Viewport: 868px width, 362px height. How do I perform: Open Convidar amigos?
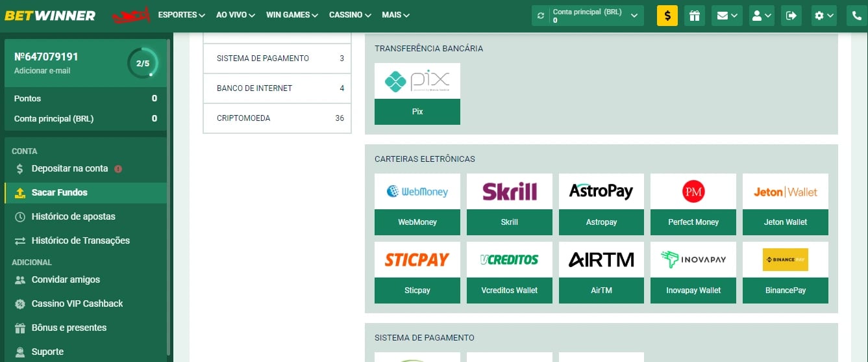pos(66,279)
